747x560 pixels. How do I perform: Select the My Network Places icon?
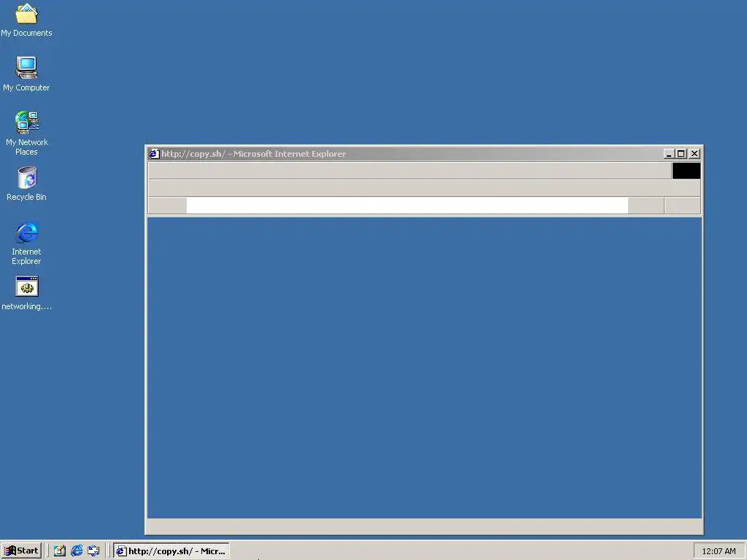(x=27, y=133)
